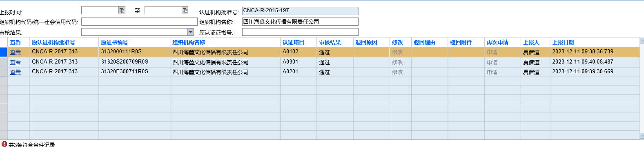Click the table's scroll-down arrow
The height and width of the screenshot is (147, 644).
[x=642, y=137]
